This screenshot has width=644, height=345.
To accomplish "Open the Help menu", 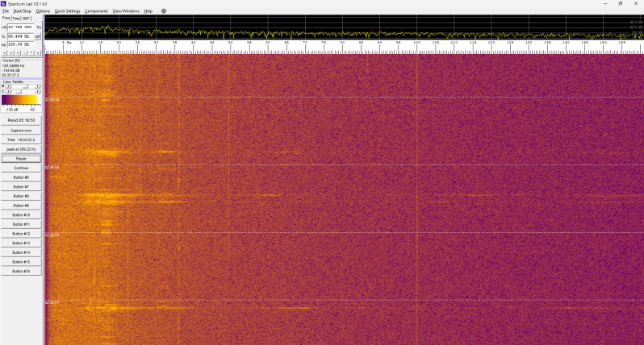I will tap(148, 11).
